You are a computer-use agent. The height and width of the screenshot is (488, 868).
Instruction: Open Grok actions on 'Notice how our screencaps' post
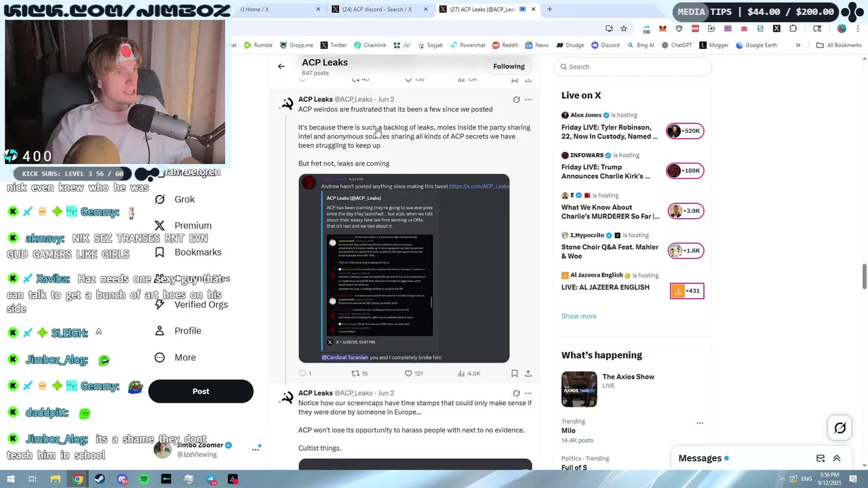(x=516, y=393)
